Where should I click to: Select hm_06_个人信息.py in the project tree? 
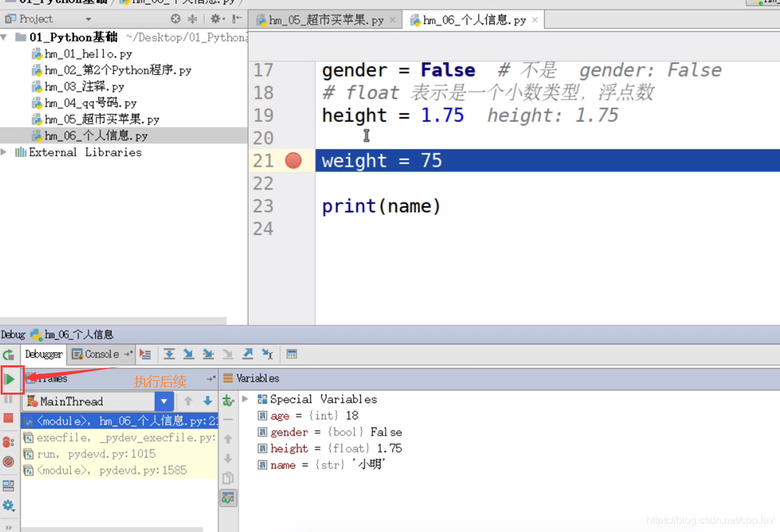(x=123, y=135)
